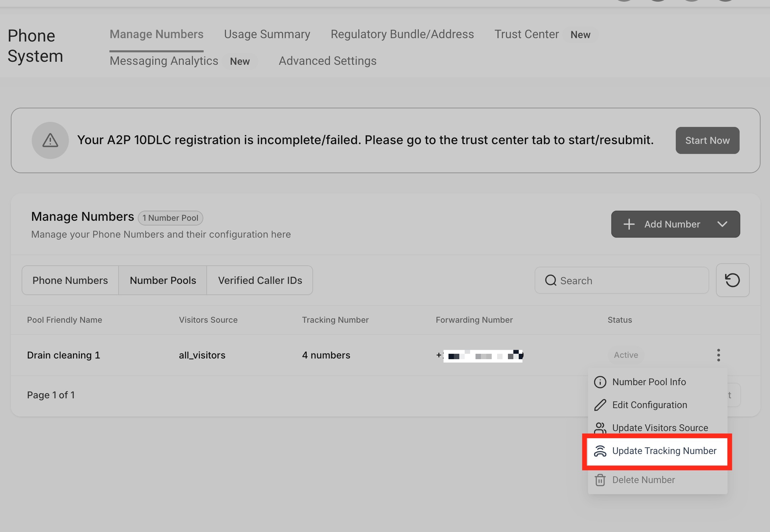
Task: Switch to Verified Caller IDs tab
Action: (260, 280)
